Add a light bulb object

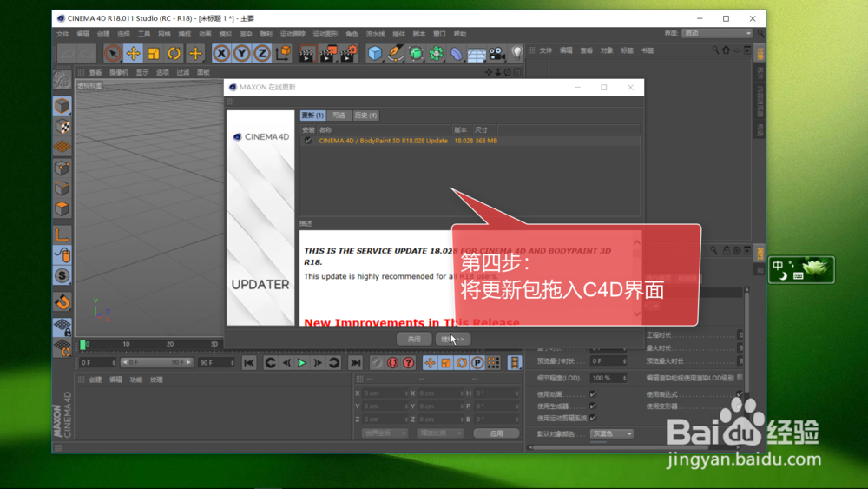[x=516, y=54]
